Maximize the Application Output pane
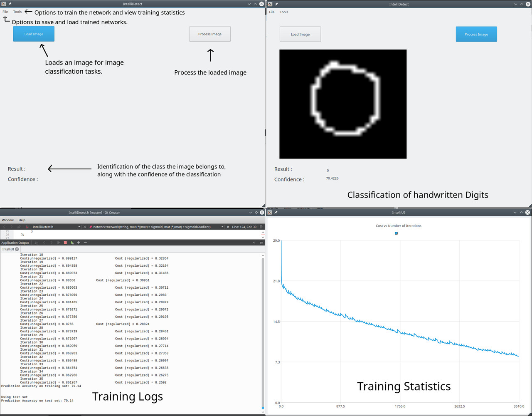This screenshot has width=532, height=416. pyautogui.click(x=261, y=243)
